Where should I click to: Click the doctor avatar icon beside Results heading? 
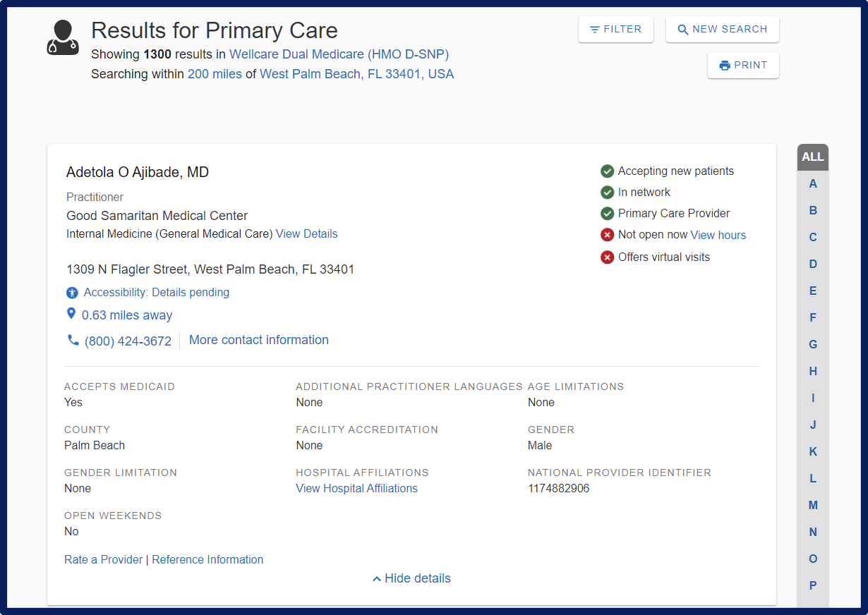(x=63, y=37)
